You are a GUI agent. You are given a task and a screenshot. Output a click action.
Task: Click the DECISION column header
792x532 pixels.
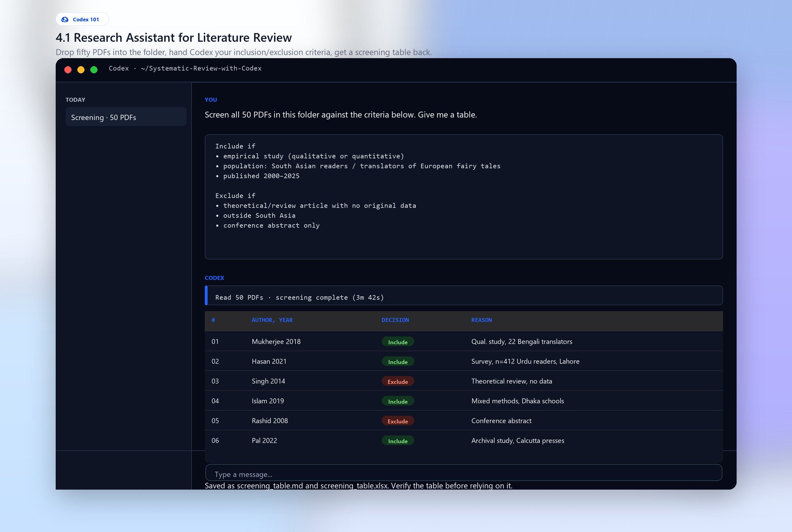click(x=395, y=320)
